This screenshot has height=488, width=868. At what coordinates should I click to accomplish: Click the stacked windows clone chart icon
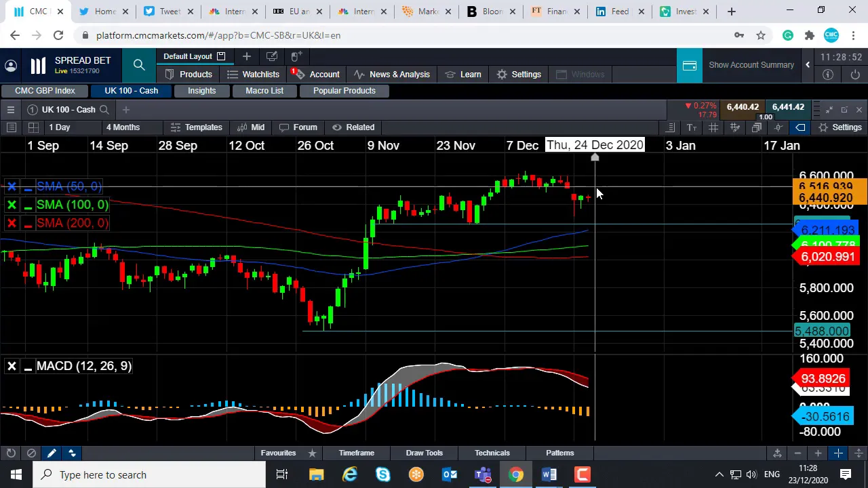click(x=757, y=127)
